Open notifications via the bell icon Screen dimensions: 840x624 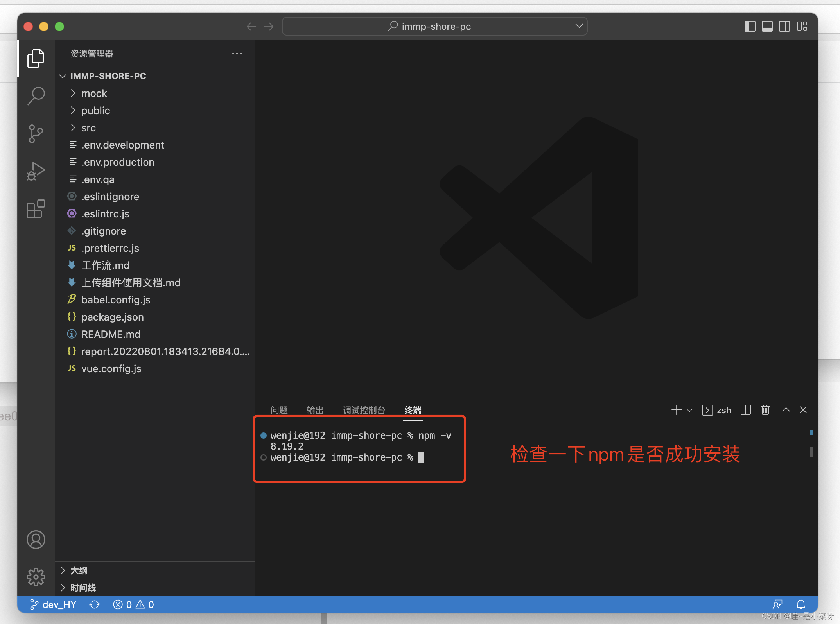[800, 604]
